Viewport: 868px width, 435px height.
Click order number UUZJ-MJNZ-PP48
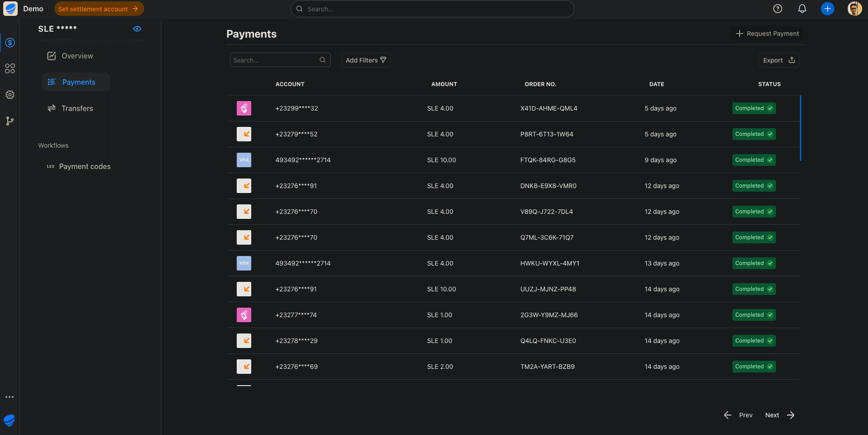(x=548, y=289)
